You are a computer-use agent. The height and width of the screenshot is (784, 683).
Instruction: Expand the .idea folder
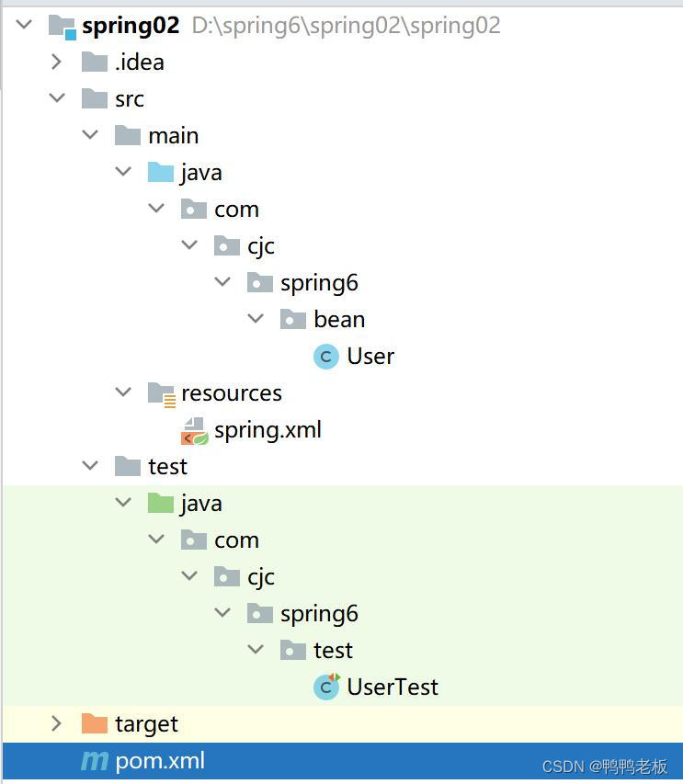coord(57,62)
